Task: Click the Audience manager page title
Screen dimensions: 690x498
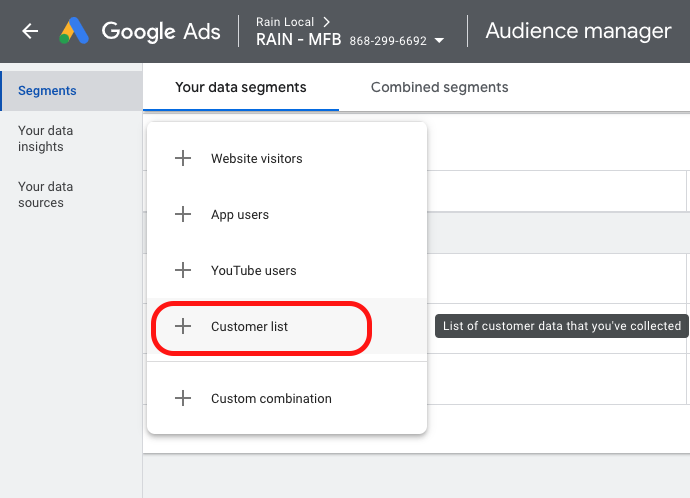Action: [x=578, y=31]
